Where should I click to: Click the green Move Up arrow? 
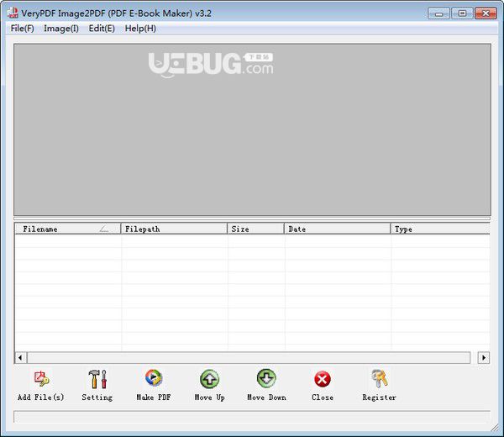tap(209, 379)
